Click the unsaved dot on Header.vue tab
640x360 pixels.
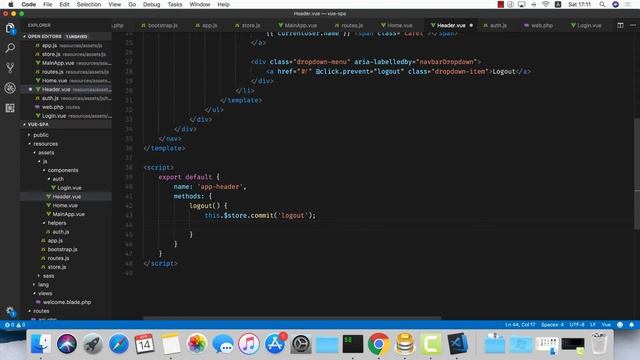471,25
